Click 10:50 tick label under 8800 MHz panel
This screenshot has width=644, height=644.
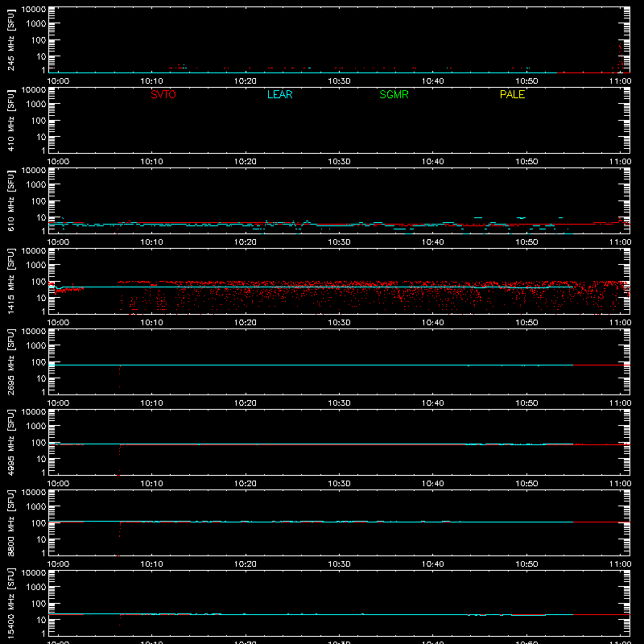click(x=526, y=564)
